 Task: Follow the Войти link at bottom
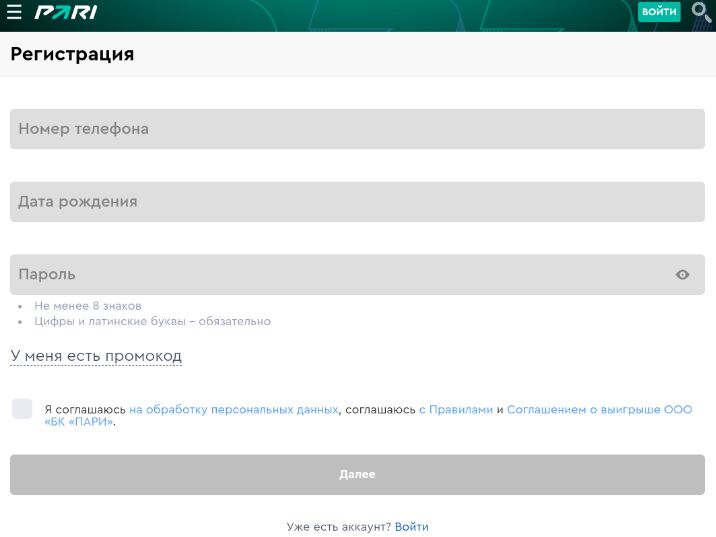coord(411,526)
